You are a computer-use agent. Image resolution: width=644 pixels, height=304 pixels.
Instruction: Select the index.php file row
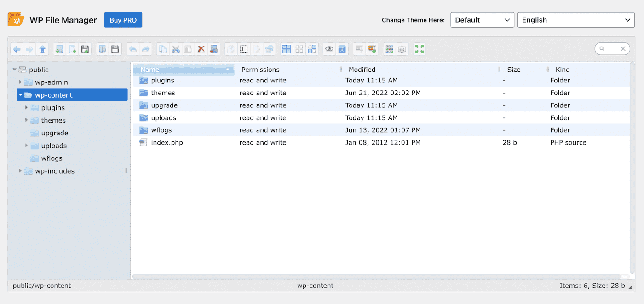point(167,143)
